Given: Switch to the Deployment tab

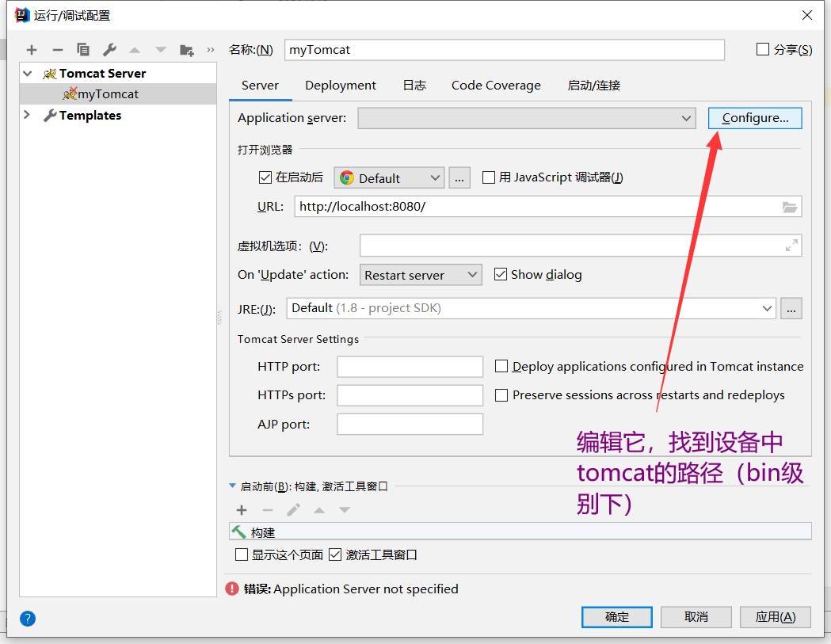Looking at the screenshot, I should point(341,86).
